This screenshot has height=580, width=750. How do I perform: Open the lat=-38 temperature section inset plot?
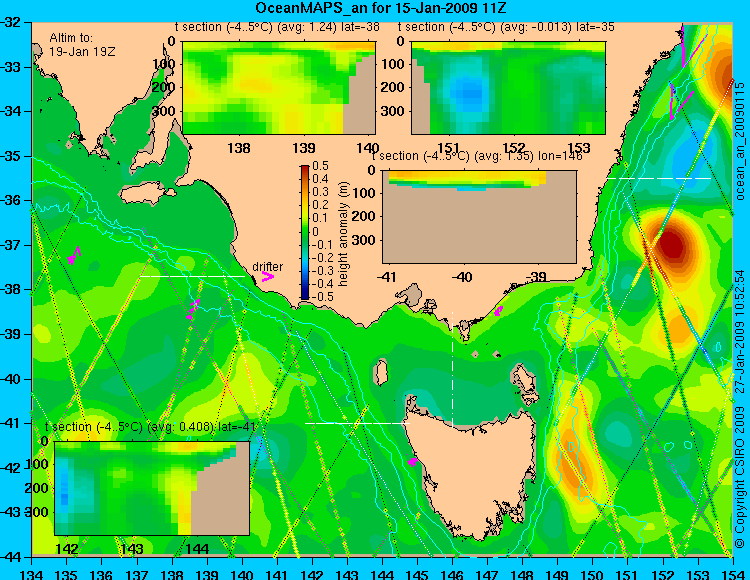coord(279,88)
